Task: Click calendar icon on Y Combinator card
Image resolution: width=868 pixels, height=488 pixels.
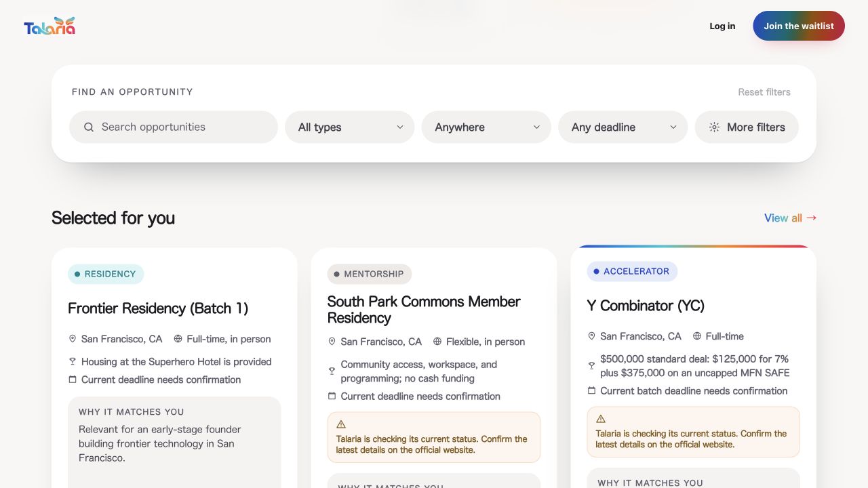Action: pyautogui.click(x=591, y=391)
